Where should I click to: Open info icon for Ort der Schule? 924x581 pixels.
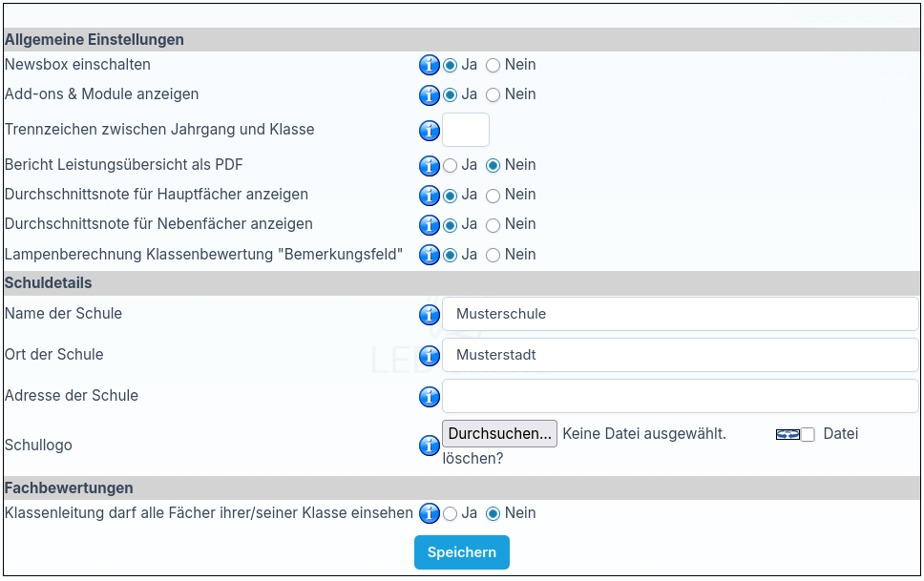pyautogui.click(x=430, y=356)
